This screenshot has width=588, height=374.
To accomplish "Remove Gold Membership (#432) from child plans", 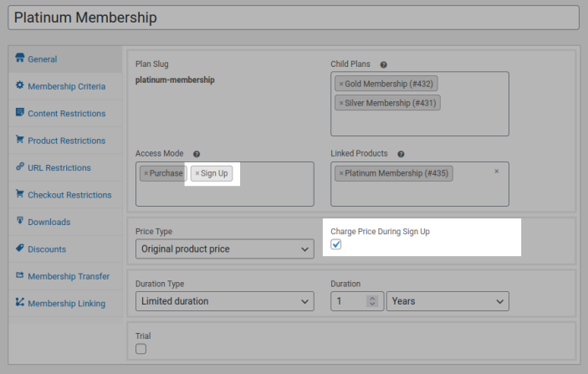I will (x=341, y=85).
